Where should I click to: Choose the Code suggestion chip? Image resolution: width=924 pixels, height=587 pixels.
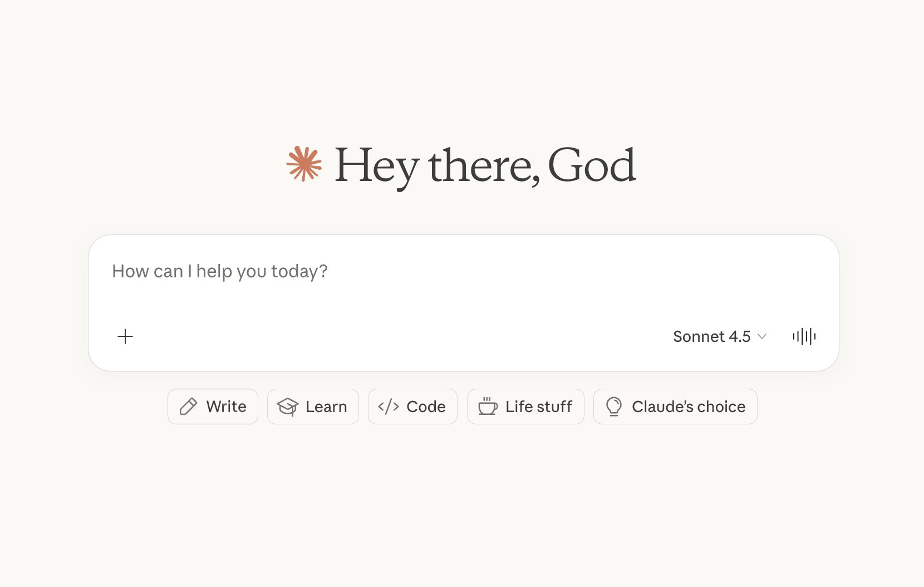412,407
